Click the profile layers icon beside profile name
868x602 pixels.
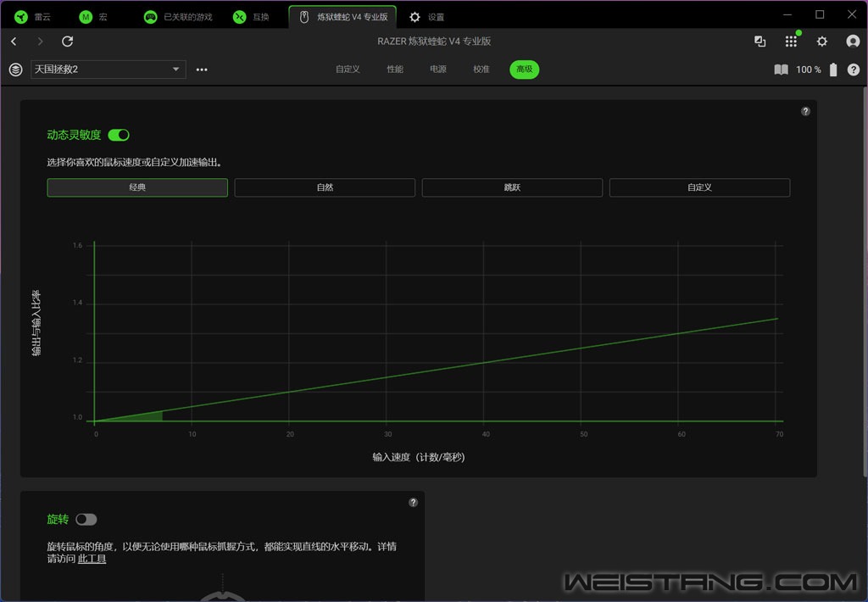tap(15, 70)
